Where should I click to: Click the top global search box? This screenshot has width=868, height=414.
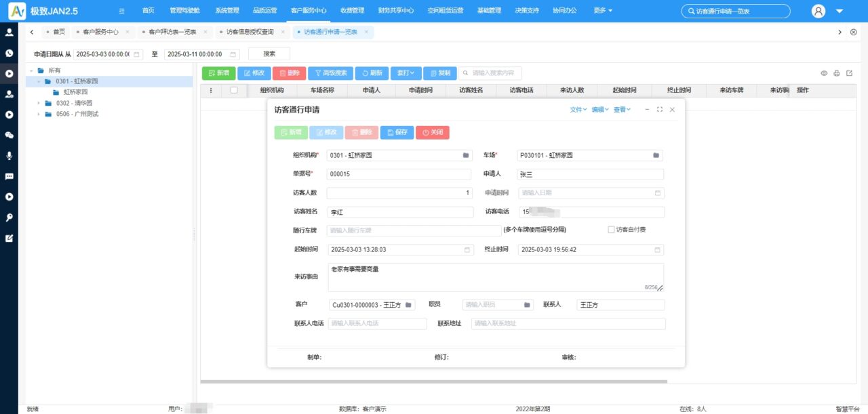coord(736,11)
